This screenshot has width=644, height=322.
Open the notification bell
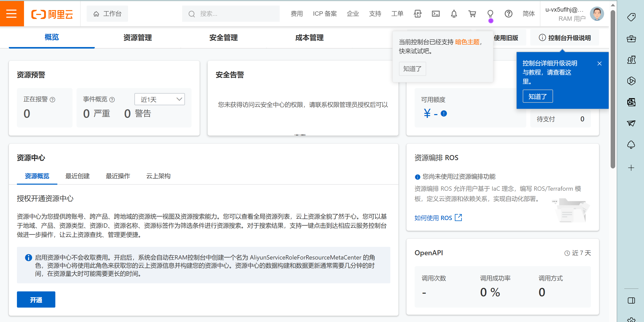pos(454,14)
